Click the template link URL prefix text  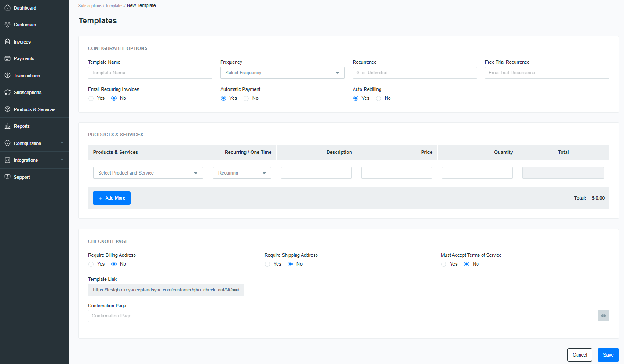tap(166, 290)
